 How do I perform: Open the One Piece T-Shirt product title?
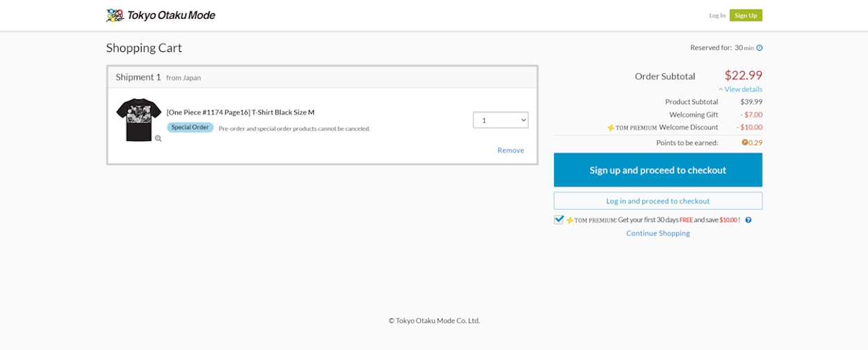[x=240, y=112]
